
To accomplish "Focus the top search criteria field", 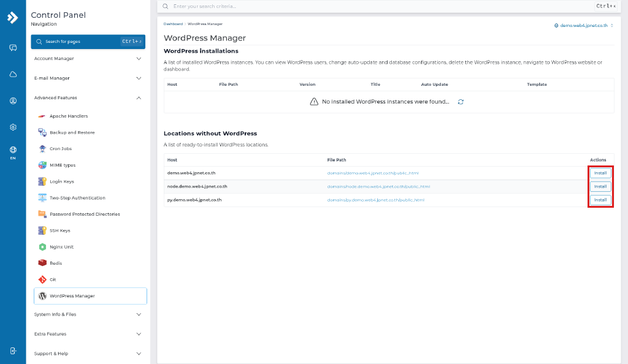I will click(388, 6).
